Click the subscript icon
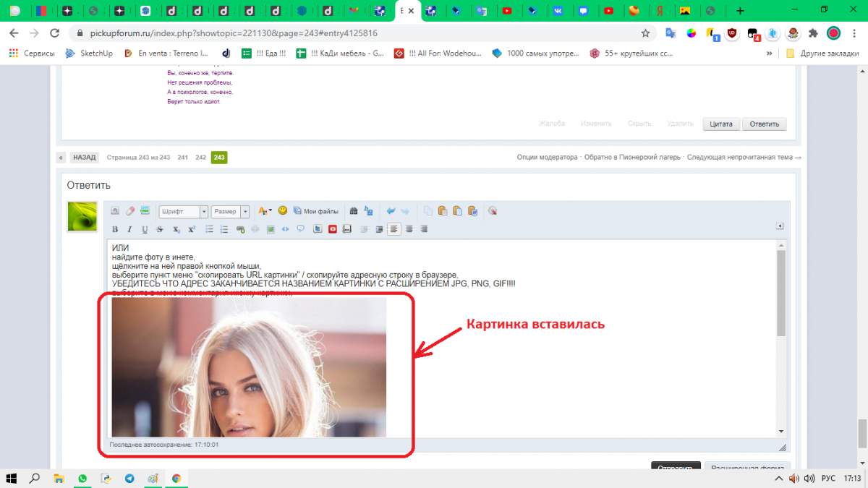This screenshot has width=868, height=488. tap(176, 229)
